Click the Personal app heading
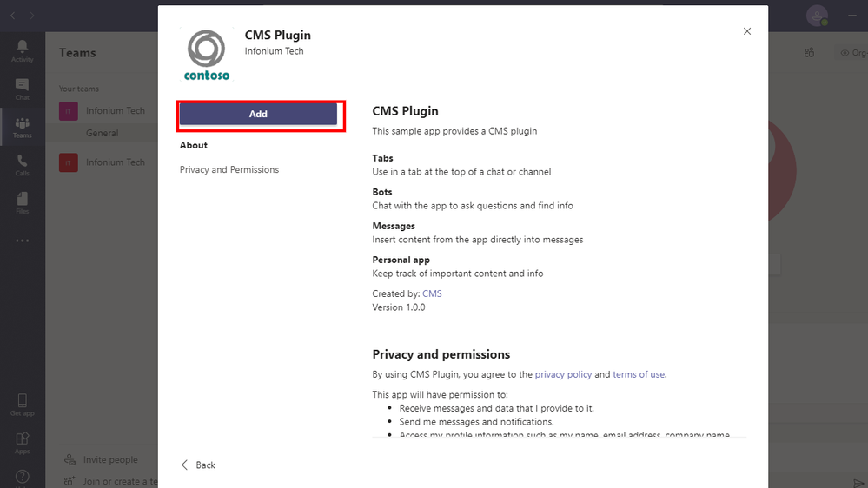Screen dimensions: 868x488 401,260
